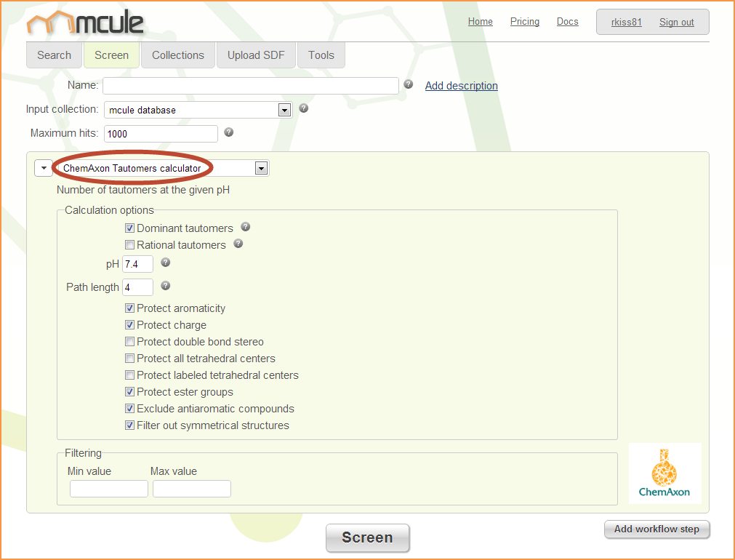The image size is (735, 560).
Task: Click the ChemAxon logo image
Action: click(x=664, y=473)
